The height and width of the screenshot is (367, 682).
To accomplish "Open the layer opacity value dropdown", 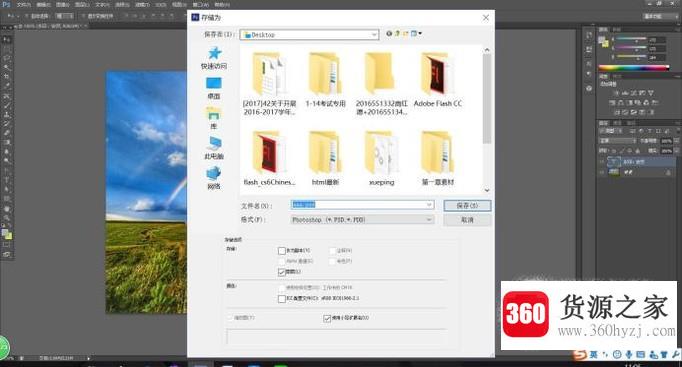I will pyautogui.click(x=676, y=141).
